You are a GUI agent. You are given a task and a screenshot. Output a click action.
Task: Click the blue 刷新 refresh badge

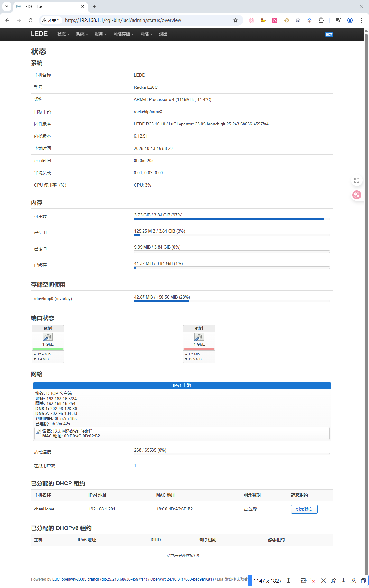[x=329, y=34]
